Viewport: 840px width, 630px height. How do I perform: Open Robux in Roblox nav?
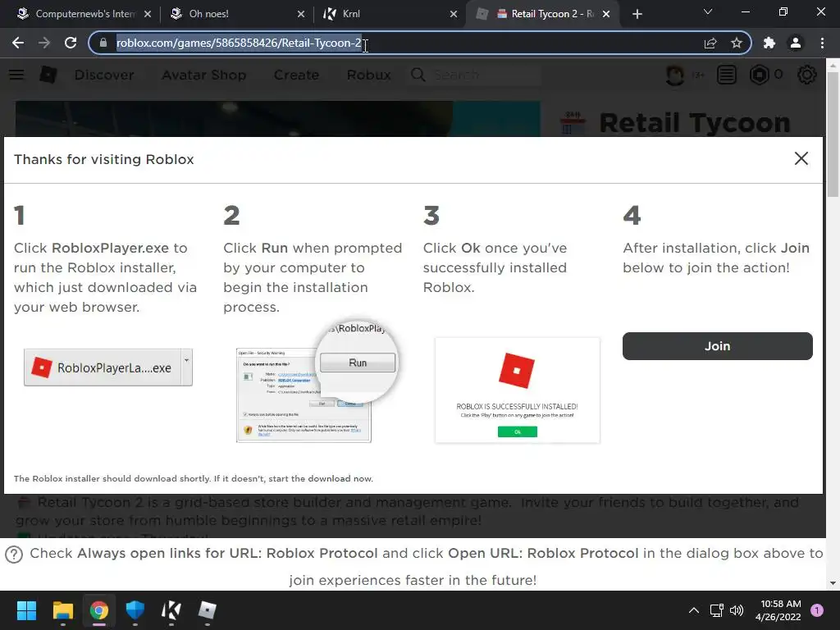point(368,75)
